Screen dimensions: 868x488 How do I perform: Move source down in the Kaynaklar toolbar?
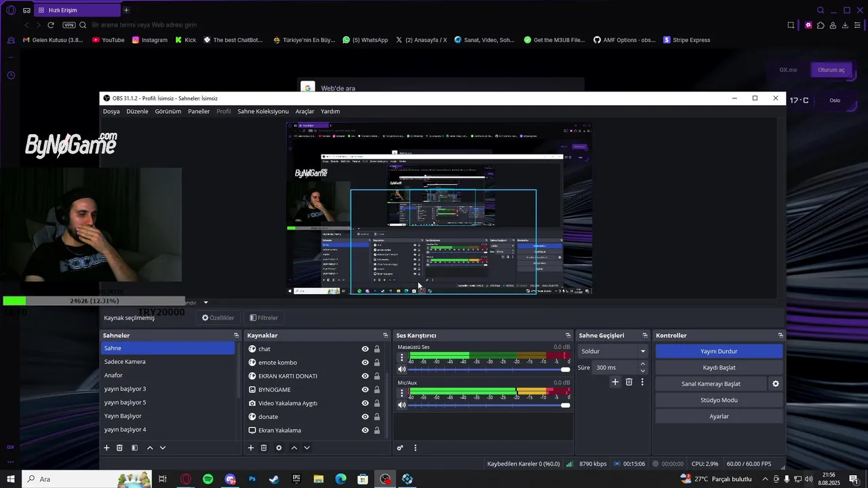coord(307,448)
